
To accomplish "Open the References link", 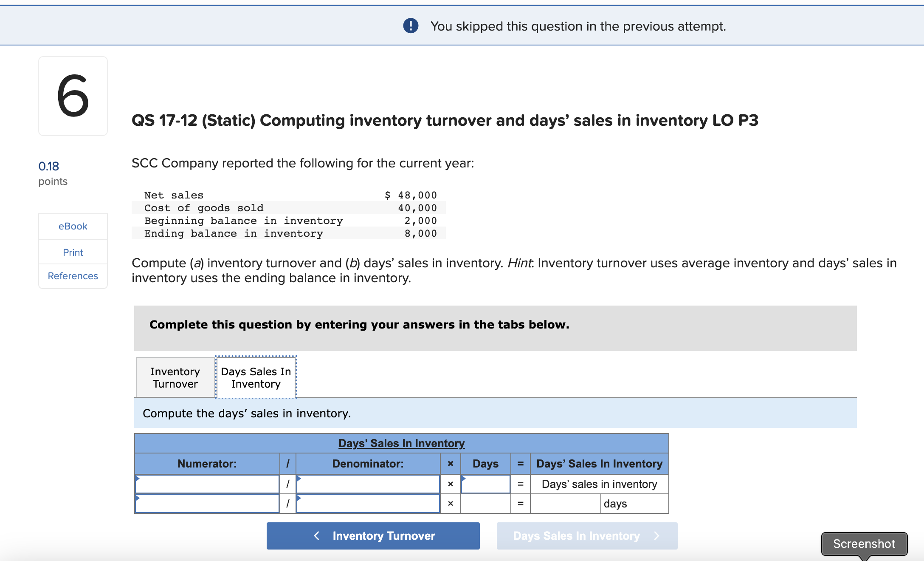I will click(73, 276).
